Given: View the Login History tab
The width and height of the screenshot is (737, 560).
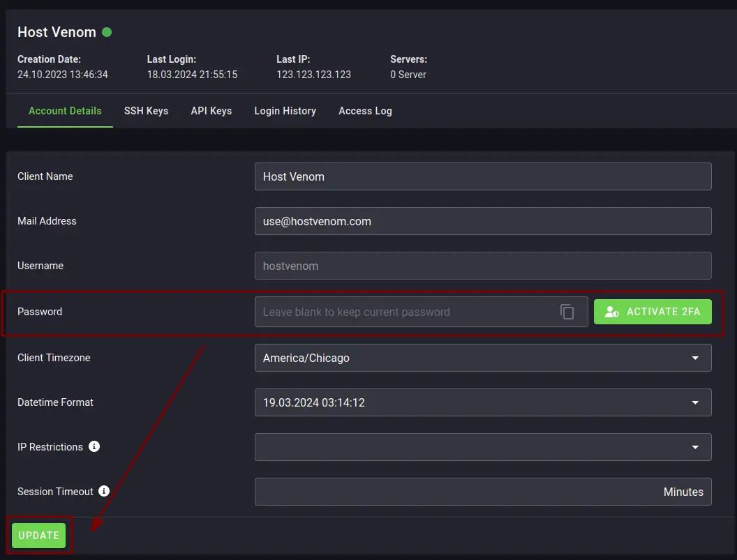Looking at the screenshot, I should pos(285,111).
